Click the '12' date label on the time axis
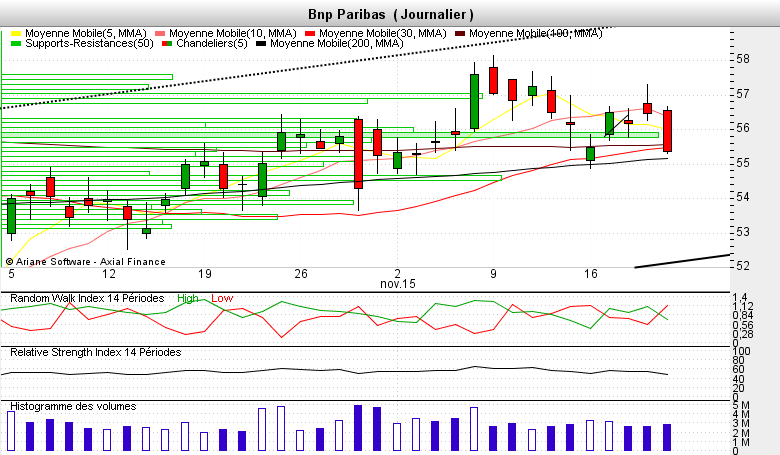This screenshot has width=780, height=455. (x=108, y=274)
